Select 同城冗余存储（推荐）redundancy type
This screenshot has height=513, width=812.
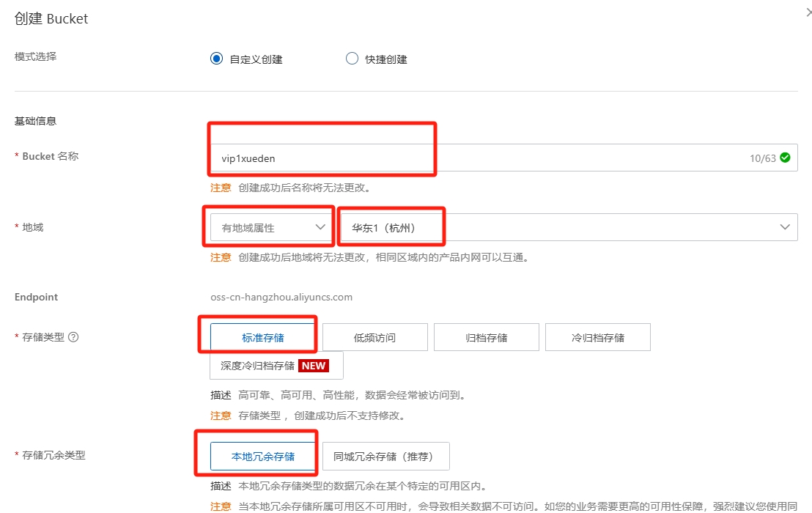pyautogui.click(x=386, y=455)
